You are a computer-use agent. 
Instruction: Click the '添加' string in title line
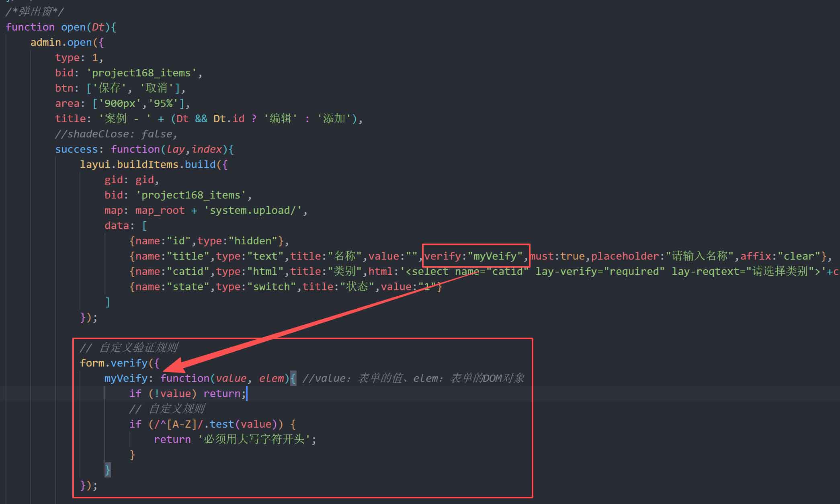coord(334,119)
